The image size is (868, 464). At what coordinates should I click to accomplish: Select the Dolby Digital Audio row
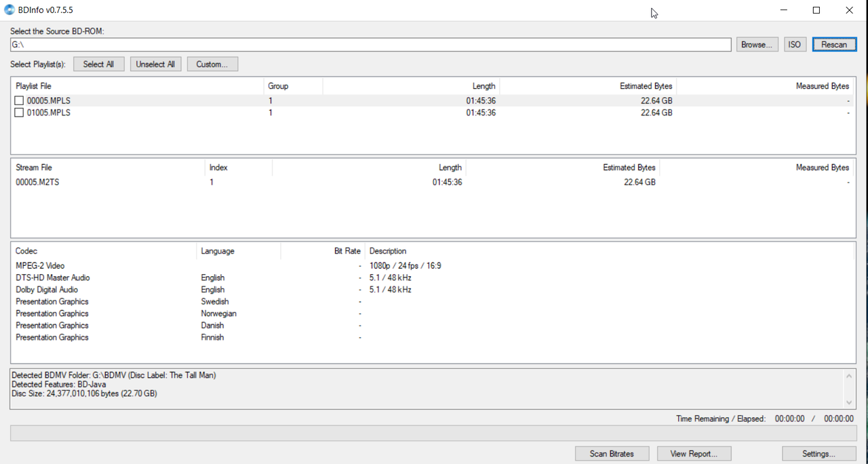pos(433,290)
